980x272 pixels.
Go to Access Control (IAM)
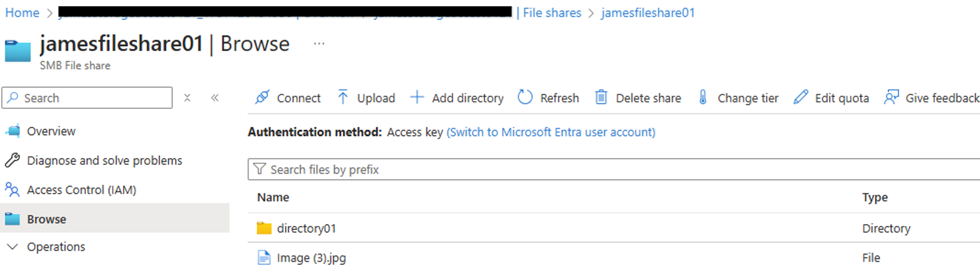(x=82, y=190)
